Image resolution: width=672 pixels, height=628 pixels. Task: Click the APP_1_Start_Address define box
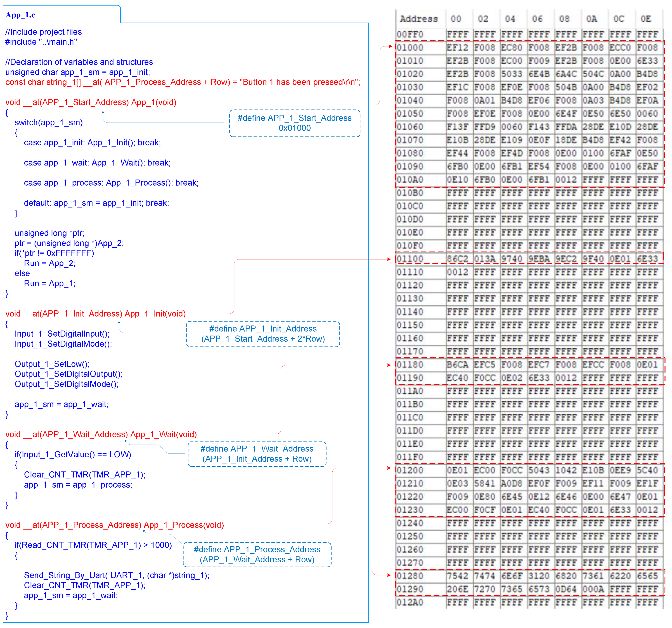click(x=294, y=123)
